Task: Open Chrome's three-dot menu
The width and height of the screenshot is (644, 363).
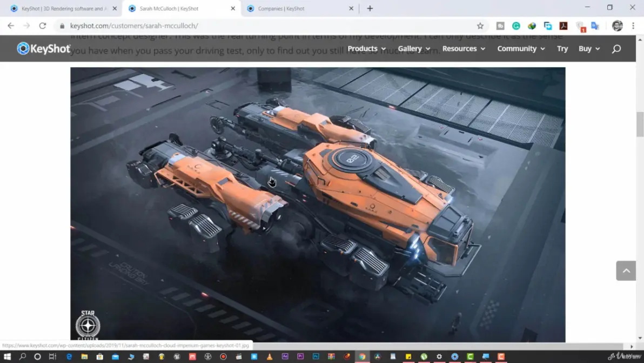Action: (633, 26)
